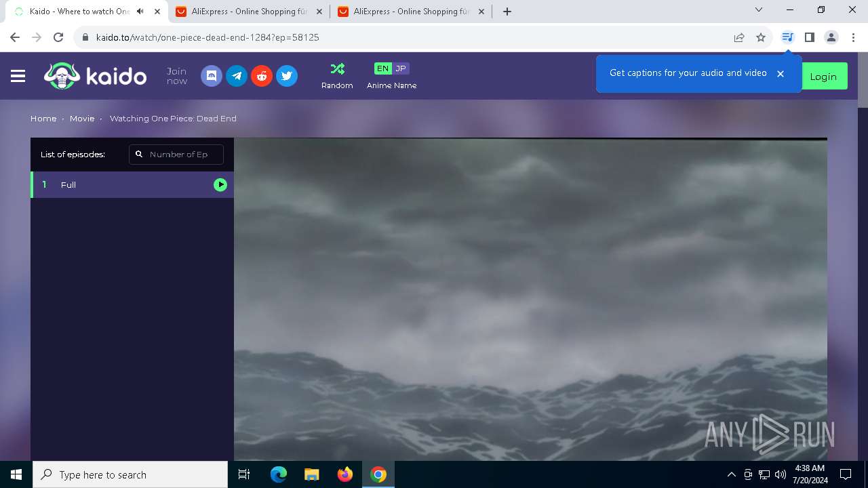The height and width of the screenshot is (488, 868).
Task: Reload the Kaido page
Action: 58,37
